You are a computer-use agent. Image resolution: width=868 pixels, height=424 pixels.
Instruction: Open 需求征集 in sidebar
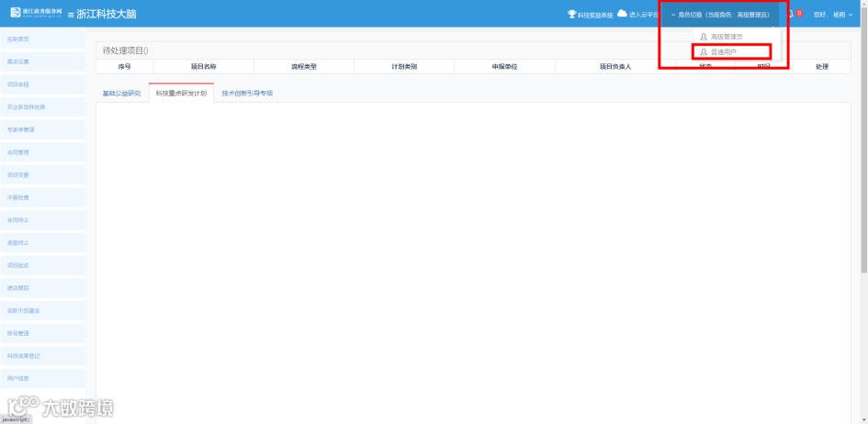[42, 61]
